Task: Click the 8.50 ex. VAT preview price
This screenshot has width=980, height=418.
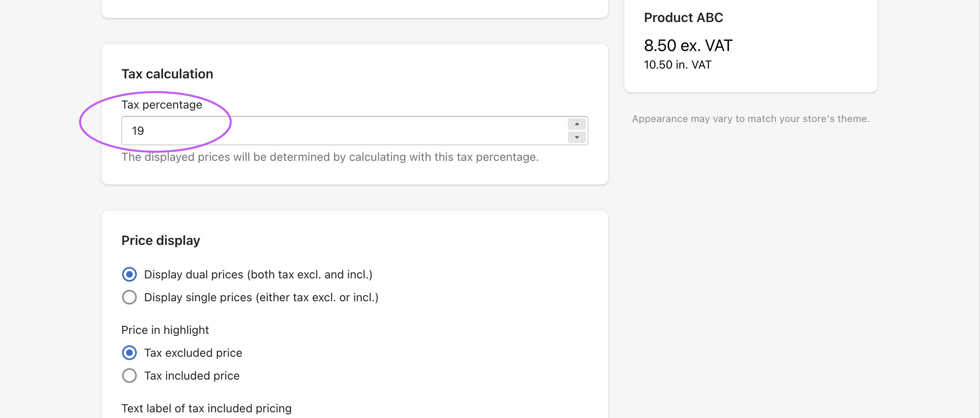Action: [x=688, y=45]
